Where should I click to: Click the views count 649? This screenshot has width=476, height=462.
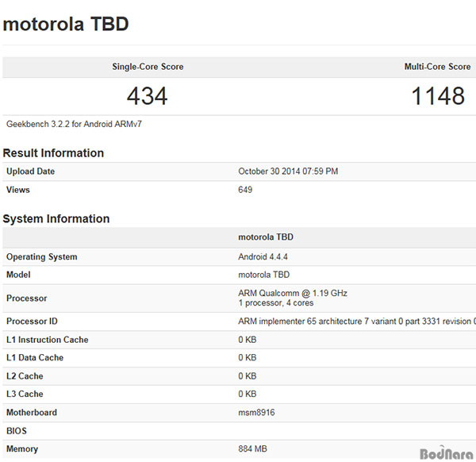tap(245, 190)
